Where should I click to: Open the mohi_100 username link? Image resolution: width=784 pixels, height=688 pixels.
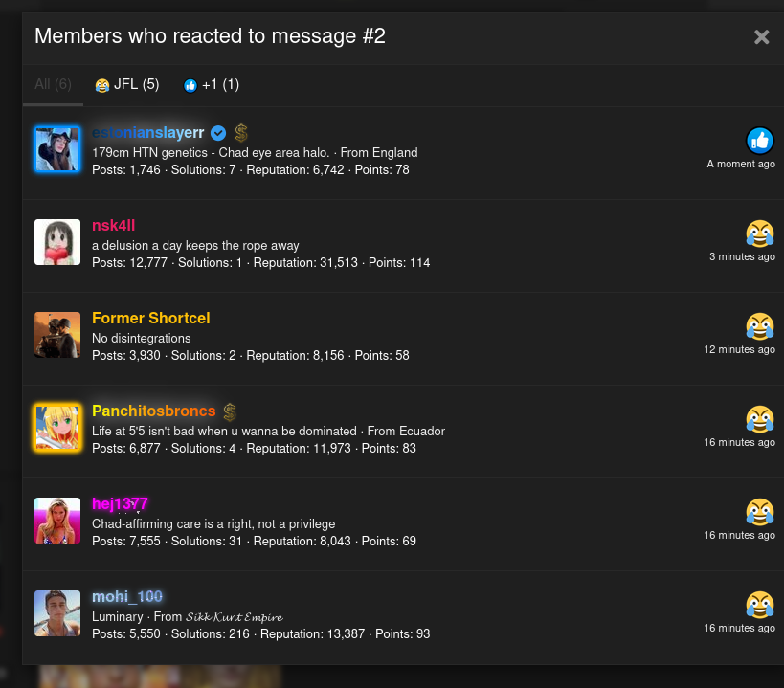point(126,597)
